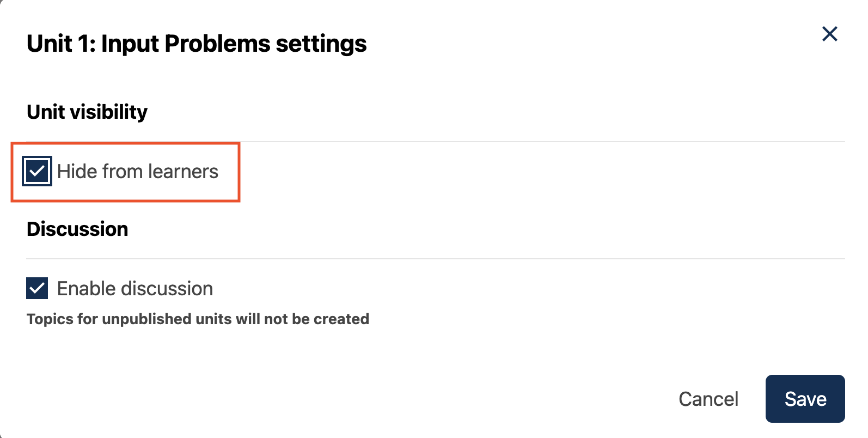Click the "Hide from learners" label text

(x=137, y=172)
